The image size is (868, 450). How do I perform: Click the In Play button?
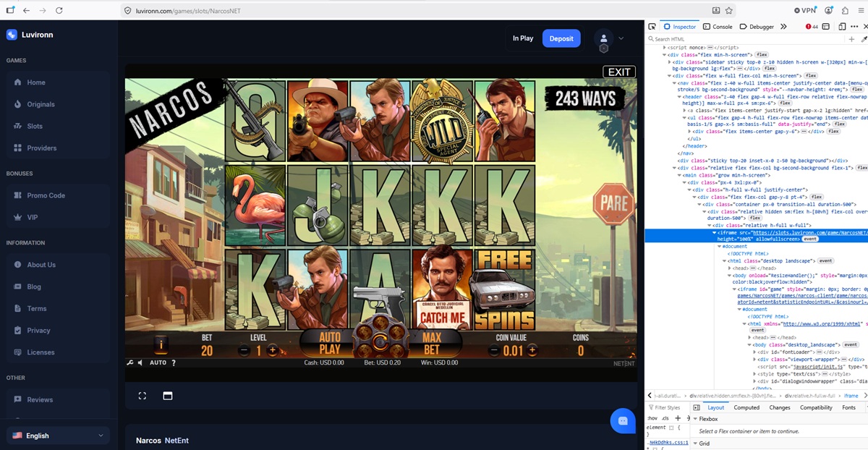523,38
